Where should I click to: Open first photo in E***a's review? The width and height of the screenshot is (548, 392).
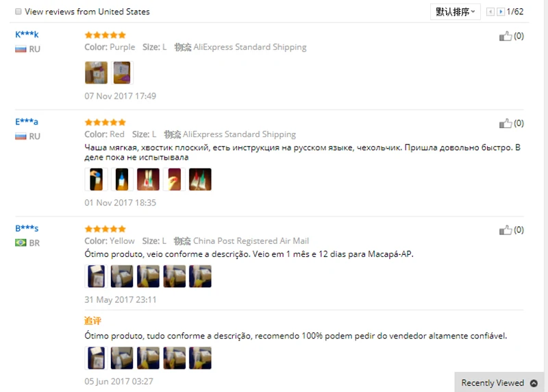pos(96,180)
